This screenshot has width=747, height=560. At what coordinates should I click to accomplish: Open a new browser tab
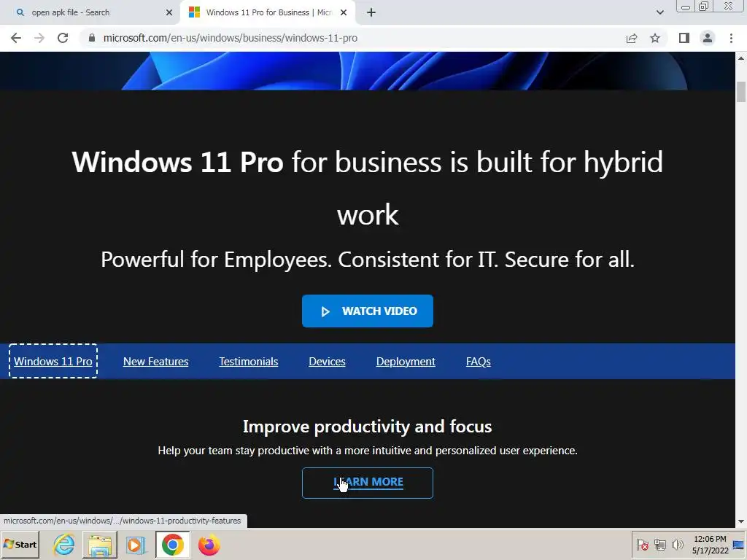pyautogui.click(x=371, y=13)
